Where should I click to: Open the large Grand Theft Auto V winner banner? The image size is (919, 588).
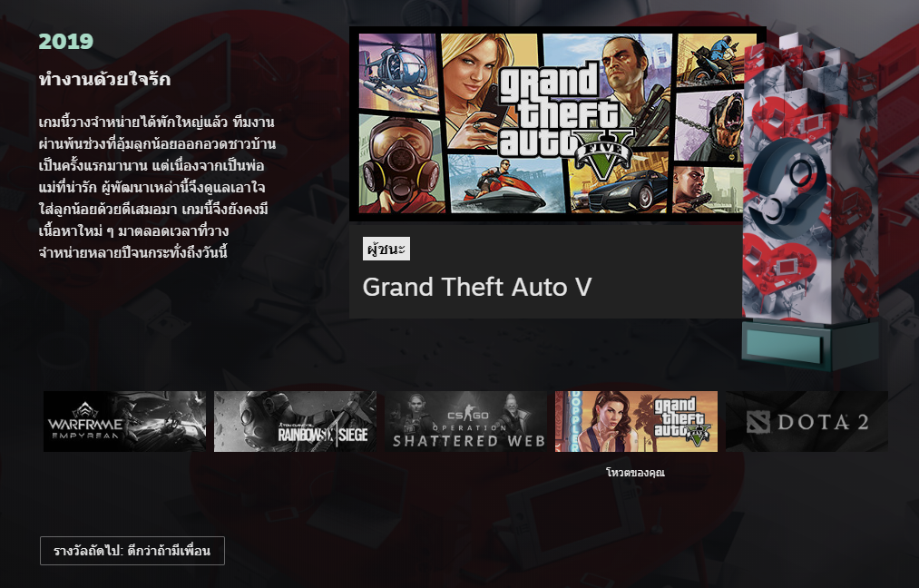(551, 123)
